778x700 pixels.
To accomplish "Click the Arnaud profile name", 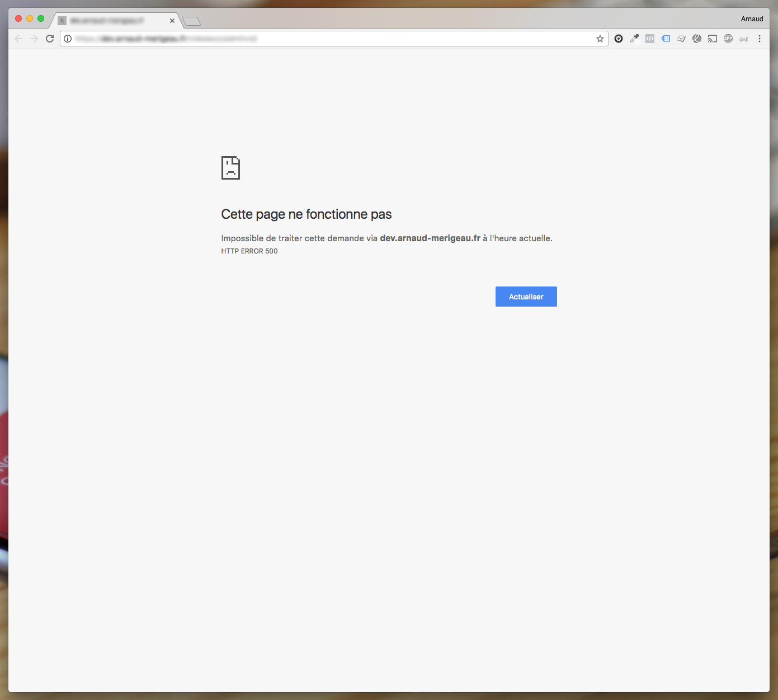I will pyautogui.click(x=752, y=19).
